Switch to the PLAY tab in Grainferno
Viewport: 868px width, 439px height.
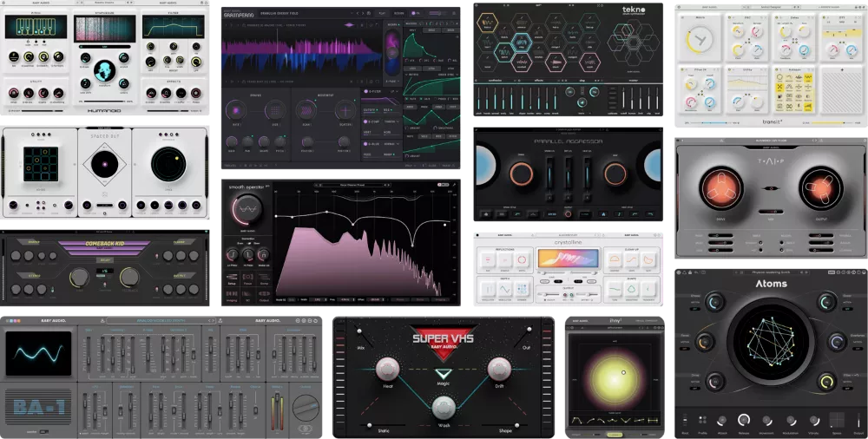tap(383, 13)
